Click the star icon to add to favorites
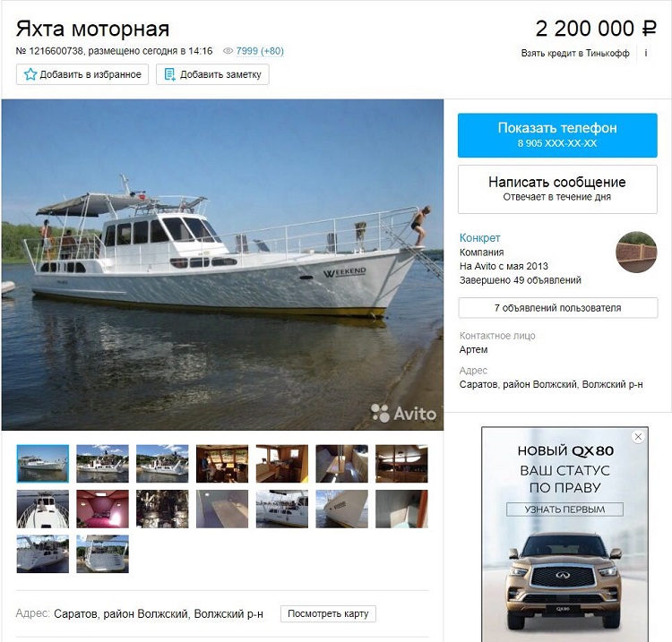Image resolution: width=672 pixels, height=642 pixels. click(x=30, y=74)
